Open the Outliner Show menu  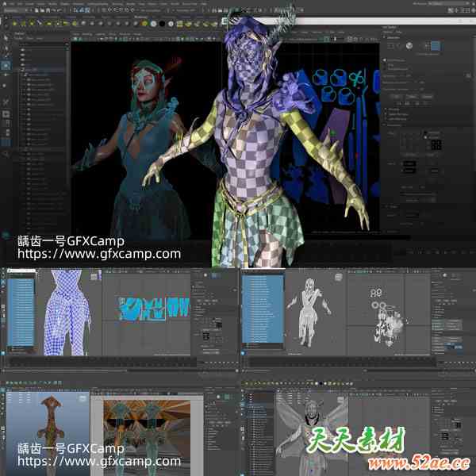tap(30, 39)
